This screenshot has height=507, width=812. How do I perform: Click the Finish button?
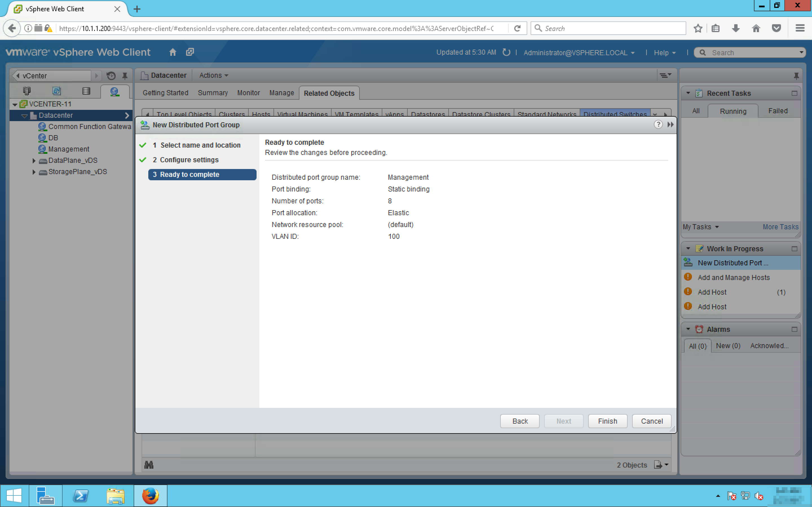point(607,421)
